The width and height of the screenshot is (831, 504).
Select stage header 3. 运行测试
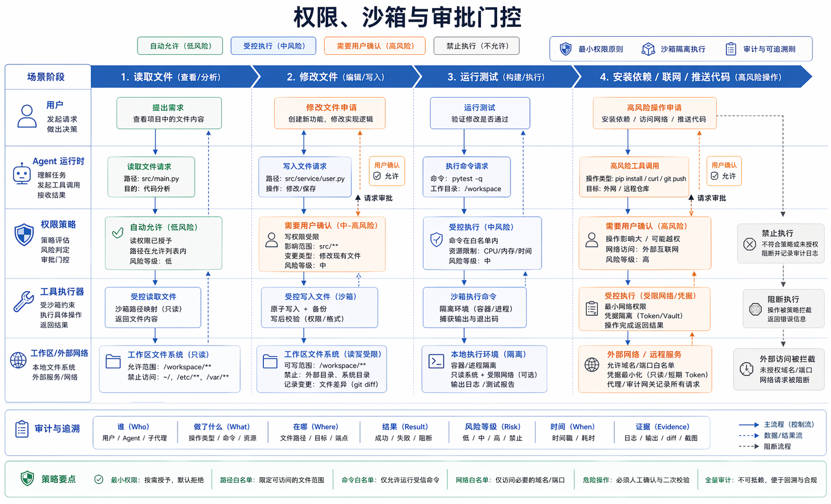tap(496, 77)
